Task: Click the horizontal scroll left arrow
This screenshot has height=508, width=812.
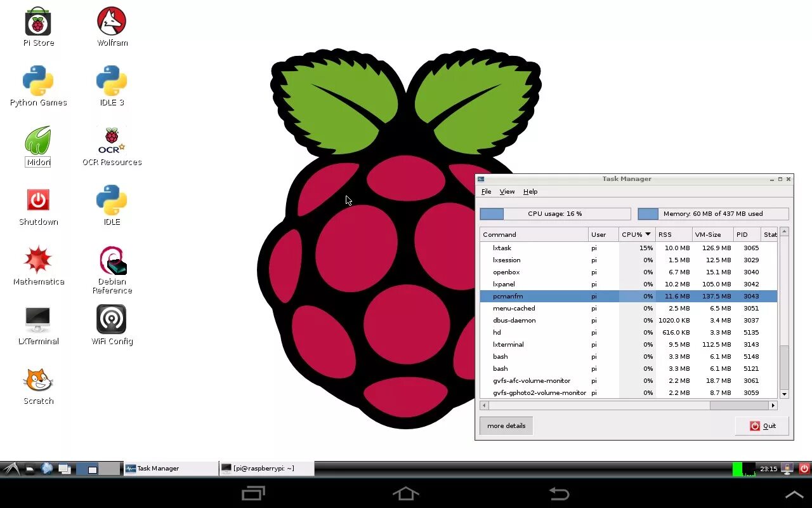Action: (485, 405)
